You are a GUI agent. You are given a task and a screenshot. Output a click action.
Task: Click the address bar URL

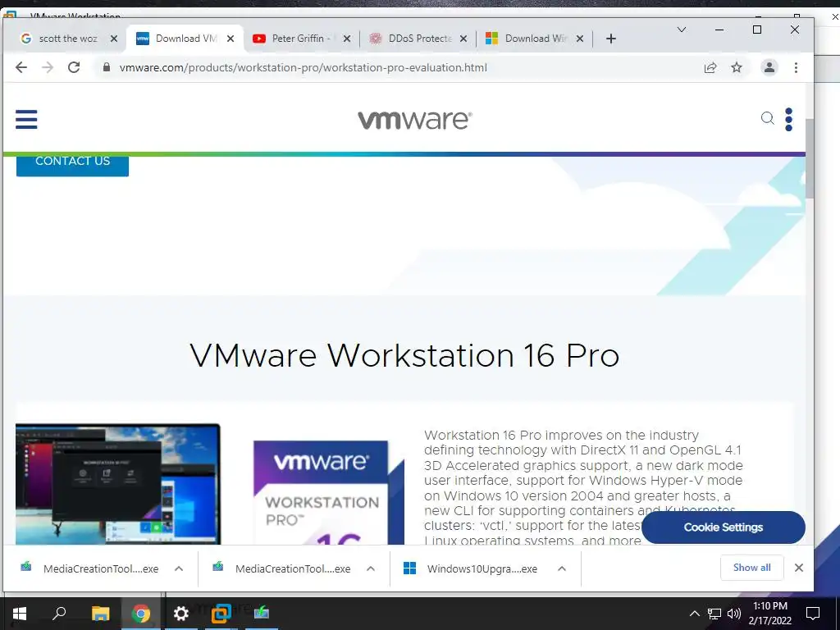tap(304, 67)
